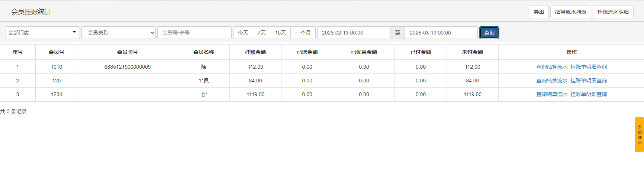Expand the 全部门店 store dropdown
Image resolution: width=644 pixels, height=177 pixels.
pyautogui.click(x=42, y=33)
